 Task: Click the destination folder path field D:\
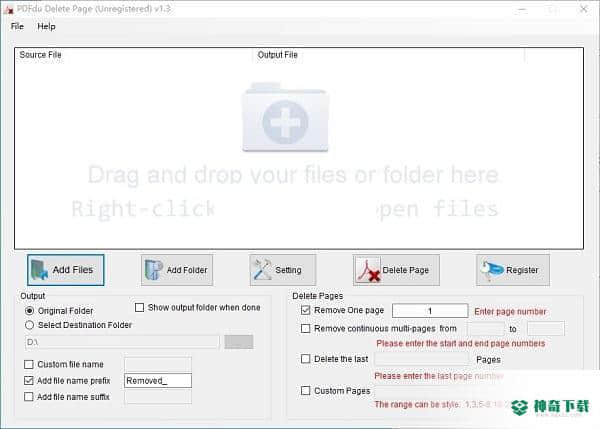click(122, 342)
